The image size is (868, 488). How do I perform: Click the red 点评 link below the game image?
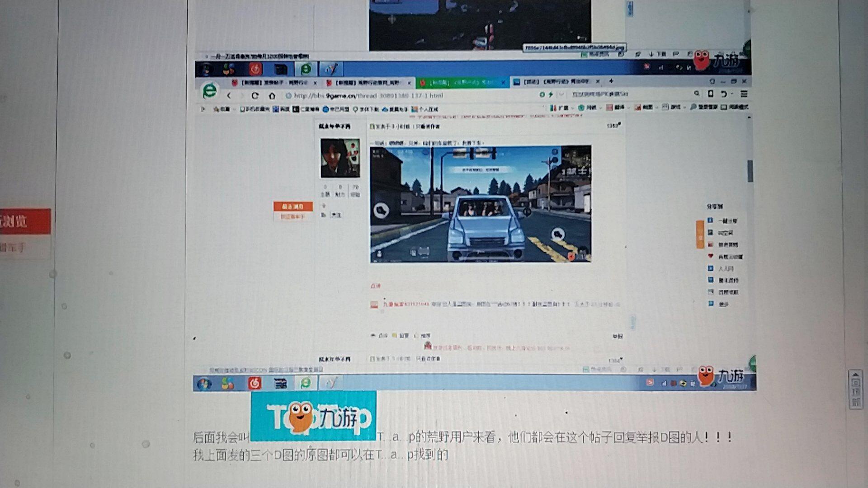click(376, 286)
